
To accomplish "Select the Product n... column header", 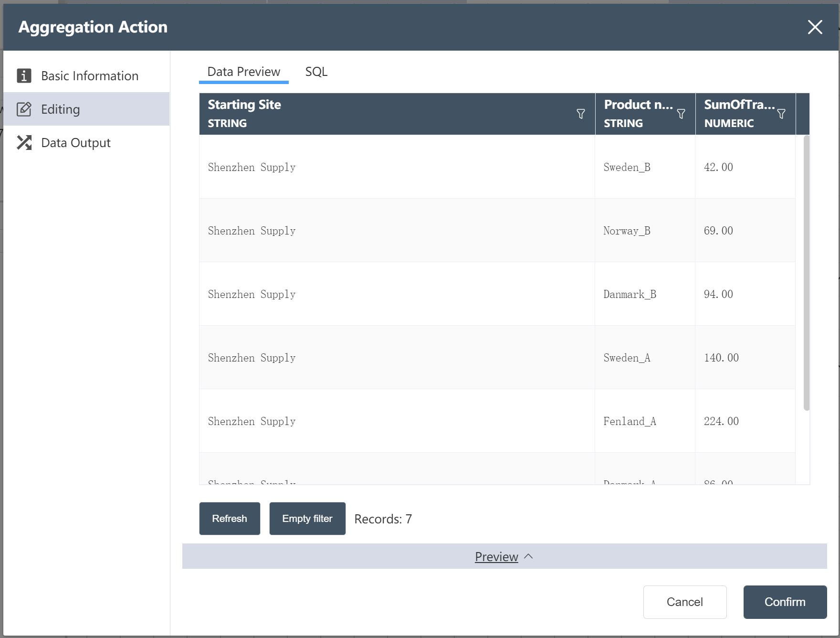I will pyautogui.click(x=645, y=114).
